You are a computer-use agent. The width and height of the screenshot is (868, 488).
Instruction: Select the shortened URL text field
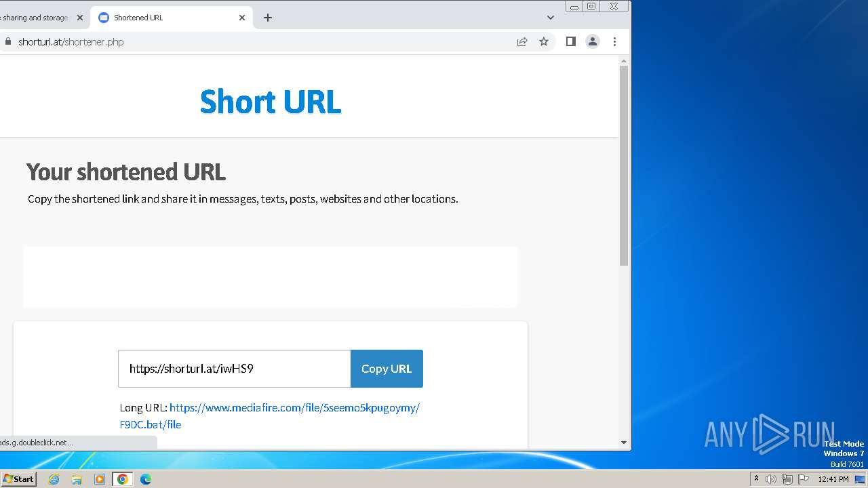point(235,369)
